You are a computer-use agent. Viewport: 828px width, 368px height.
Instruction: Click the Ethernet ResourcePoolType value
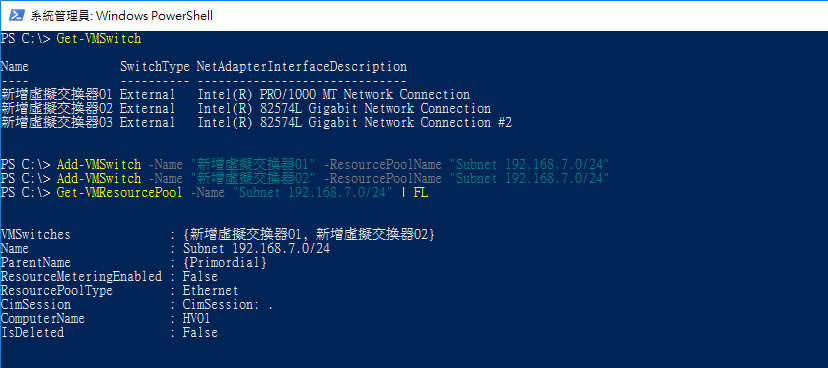pyautogui.click(x=211, y=291)
